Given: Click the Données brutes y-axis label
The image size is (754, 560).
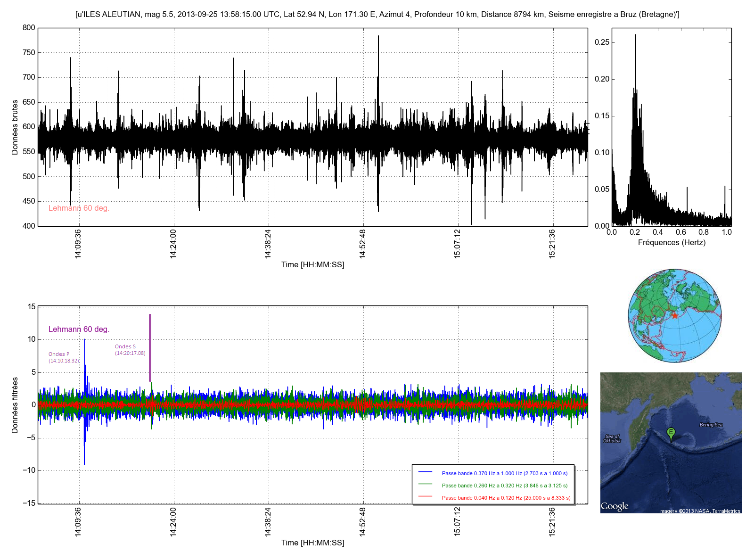Looking at the screenshot, I should click(15, 127).
